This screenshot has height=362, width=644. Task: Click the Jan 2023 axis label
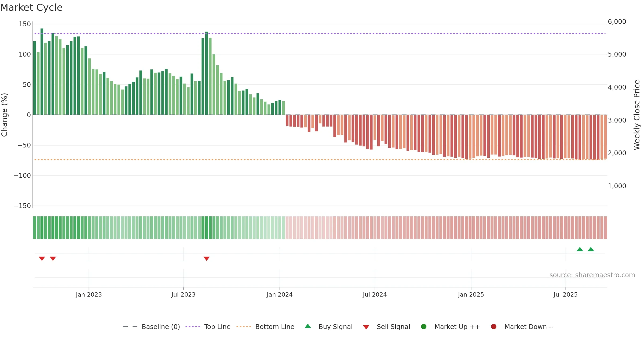89,295
